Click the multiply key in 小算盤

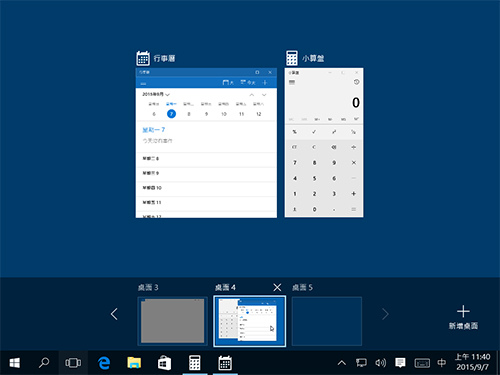pyautogui.click(x=353, y=163)
